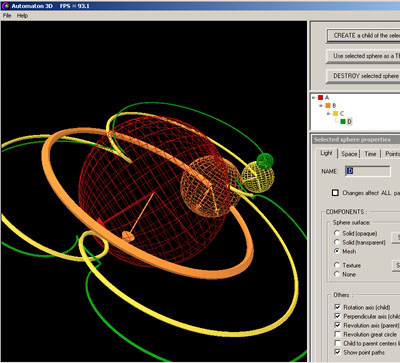Enable Child to parent centers checkbox
Screen dimensions: 400x363
[x=337, y=343]
